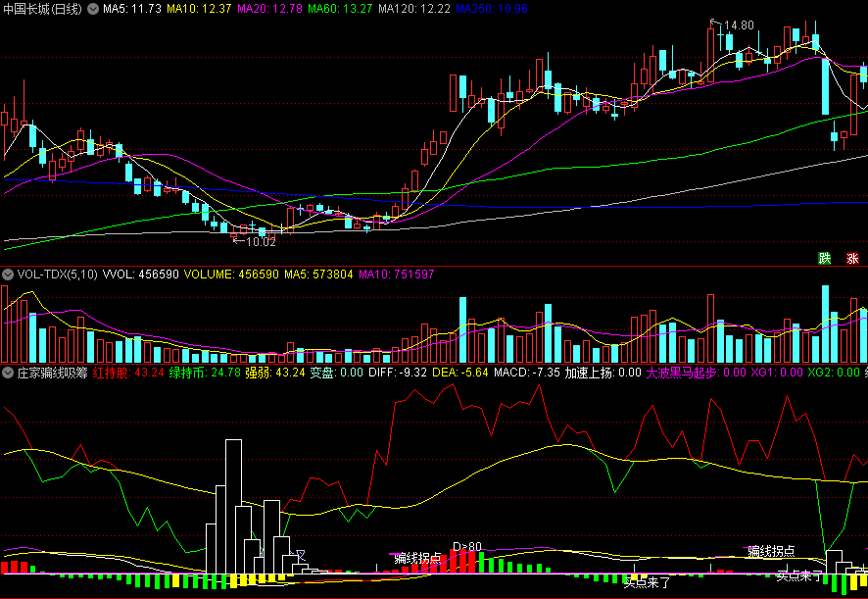868x599 pixels.
Task: Click the MA20: 12.78 label
Action: tap(269, 9)
